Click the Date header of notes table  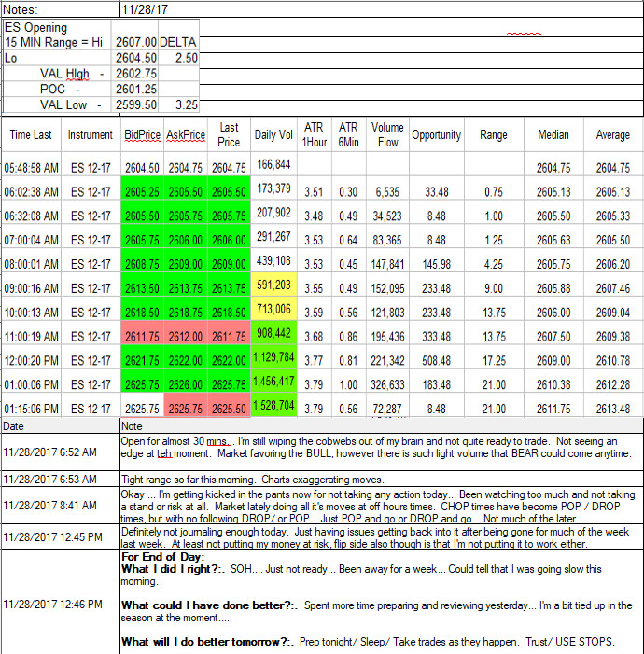61,426
